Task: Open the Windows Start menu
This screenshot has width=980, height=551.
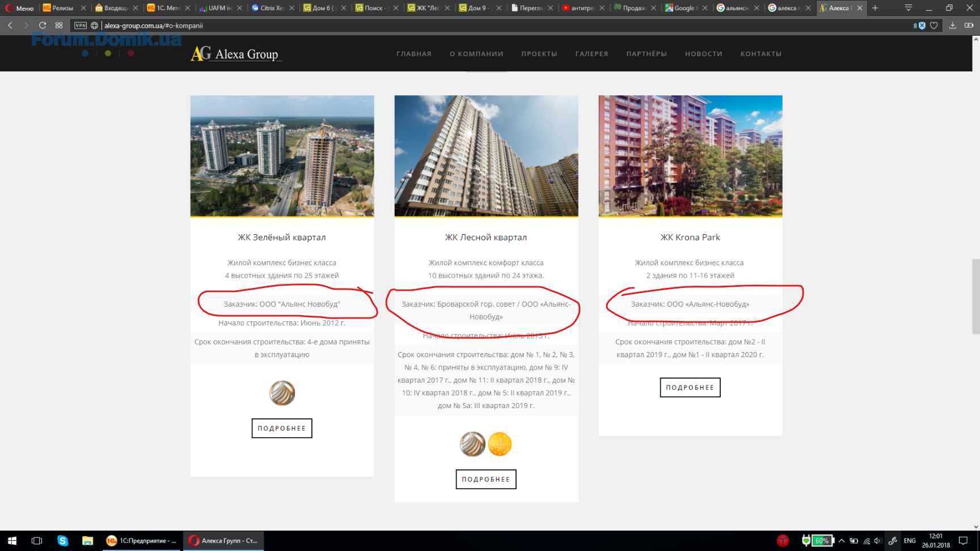Action: click(x=12, y=541)
